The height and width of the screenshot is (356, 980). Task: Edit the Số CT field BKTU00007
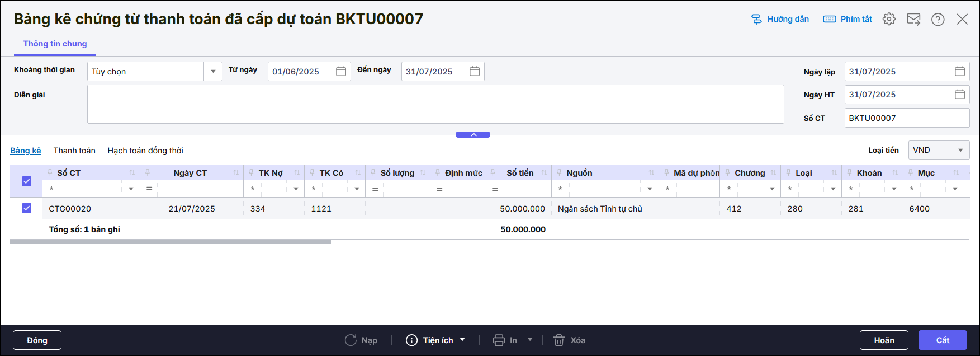pyautogui.click(x=907, y=118)
